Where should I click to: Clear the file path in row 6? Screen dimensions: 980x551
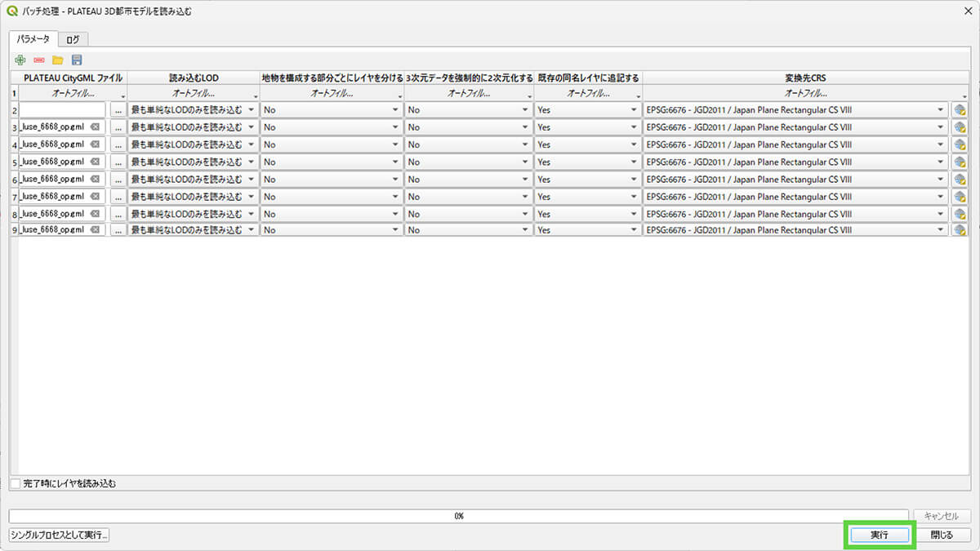pos(95,179)
